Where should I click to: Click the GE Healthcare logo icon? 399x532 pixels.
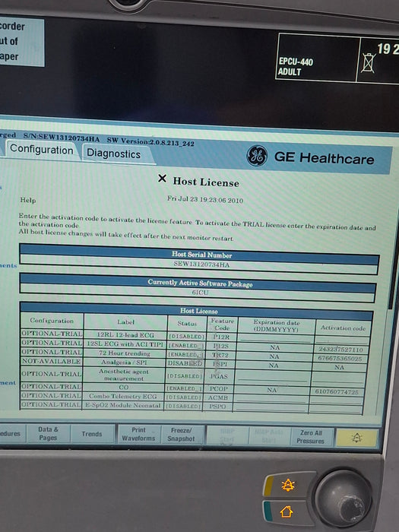(257, 156)
